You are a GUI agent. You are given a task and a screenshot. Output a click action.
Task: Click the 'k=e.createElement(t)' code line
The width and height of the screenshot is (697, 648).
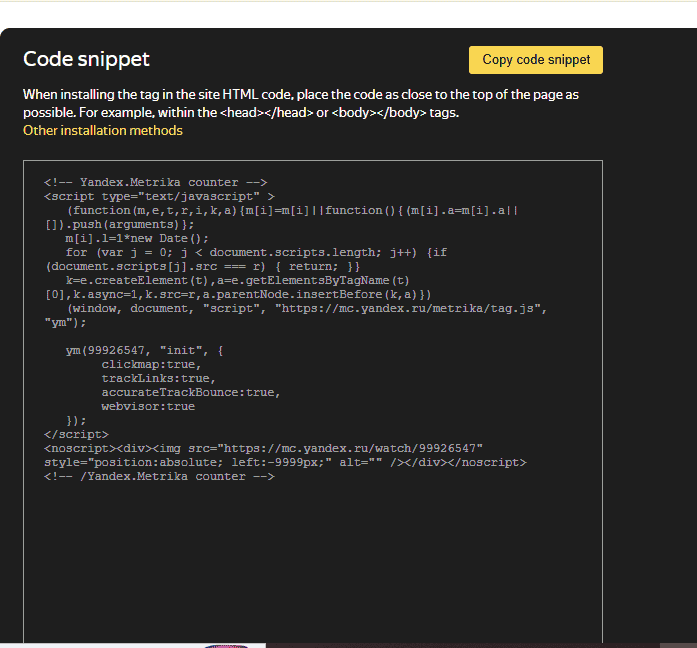[237, 280]
